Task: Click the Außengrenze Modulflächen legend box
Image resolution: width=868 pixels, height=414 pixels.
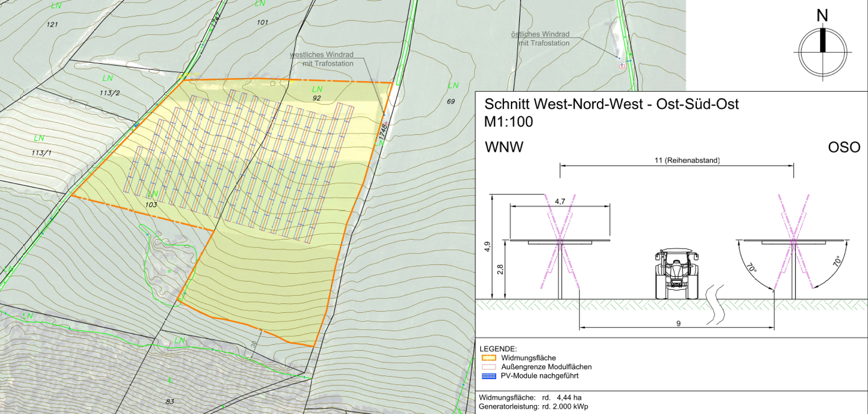Action: [x=488, y=367]
